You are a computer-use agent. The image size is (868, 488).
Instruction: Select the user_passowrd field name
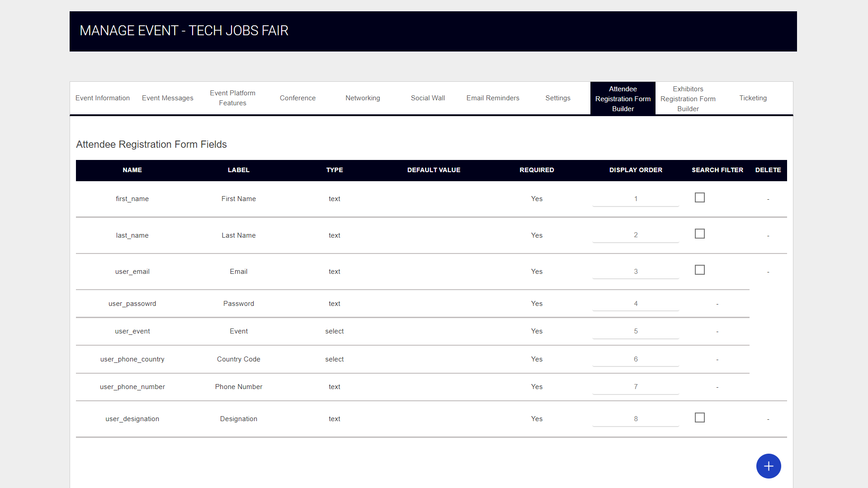click(132, 304)
